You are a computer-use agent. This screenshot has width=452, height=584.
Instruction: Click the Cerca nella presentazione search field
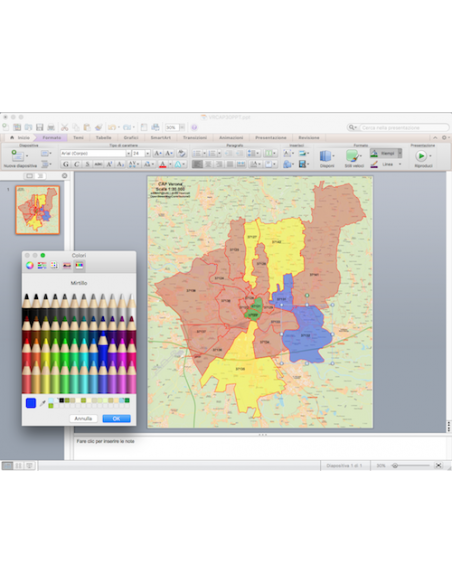[x=404, y=127]
